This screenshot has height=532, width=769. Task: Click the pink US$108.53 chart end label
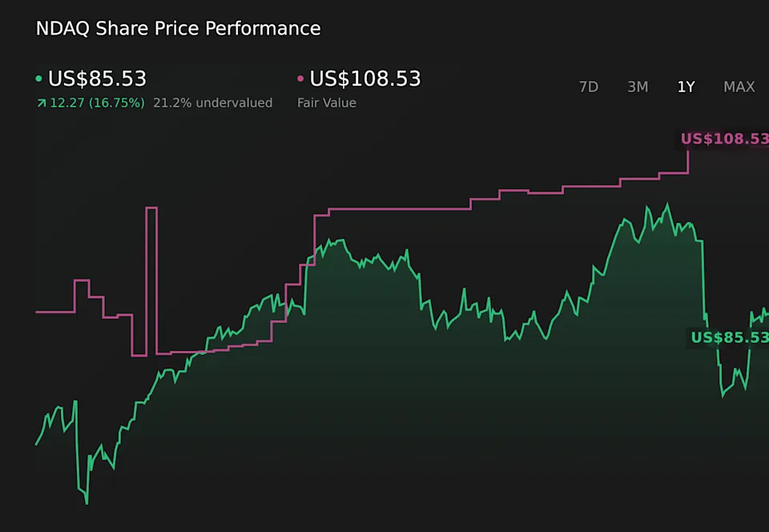[x=724, y=139]
